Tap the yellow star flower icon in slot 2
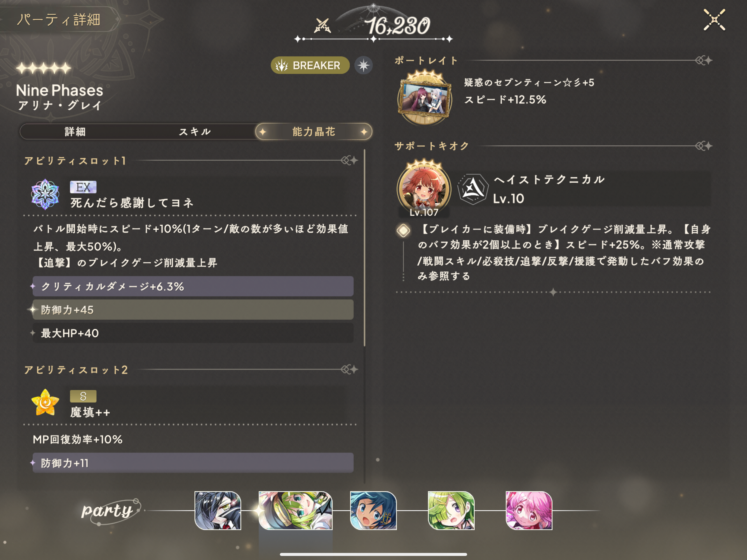The image size is (747, 560). [x=45, y=402]
